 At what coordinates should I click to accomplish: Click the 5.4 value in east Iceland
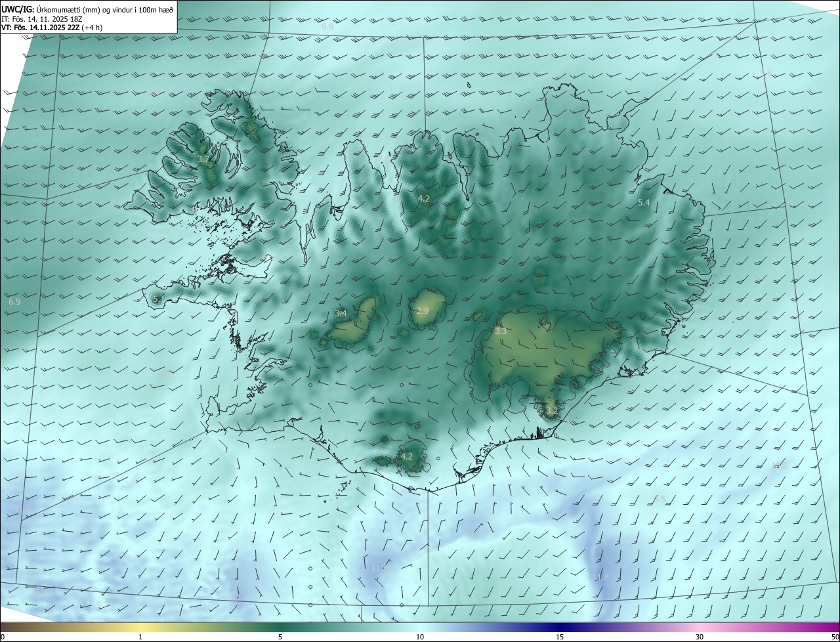(644, 203)
